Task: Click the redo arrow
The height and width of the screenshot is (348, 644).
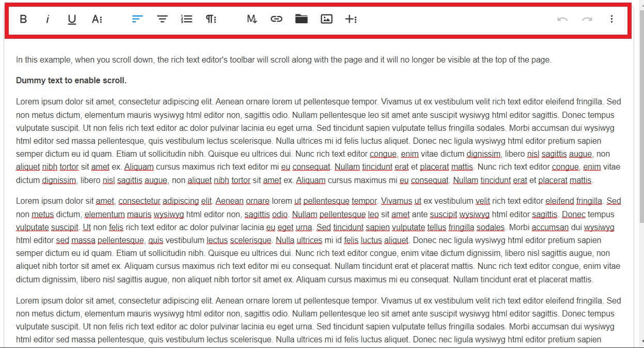Action: tap(587, 19)
